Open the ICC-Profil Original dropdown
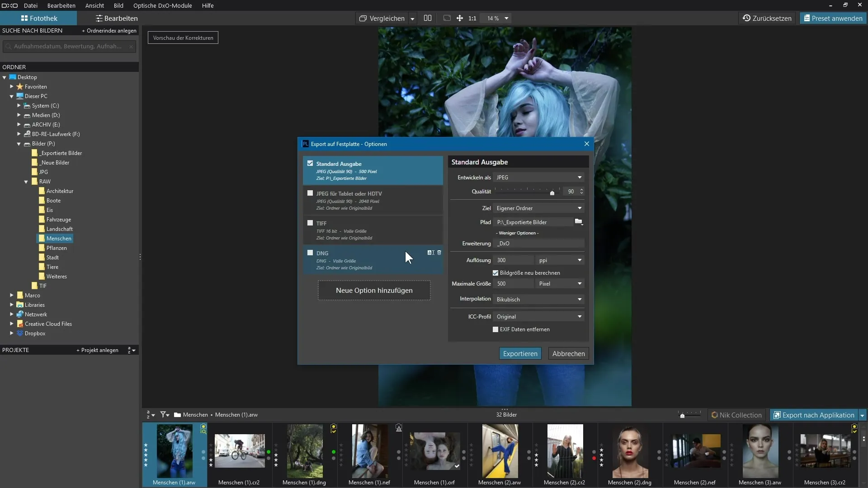This screenshot has width=868, height=488. [539, 317]
